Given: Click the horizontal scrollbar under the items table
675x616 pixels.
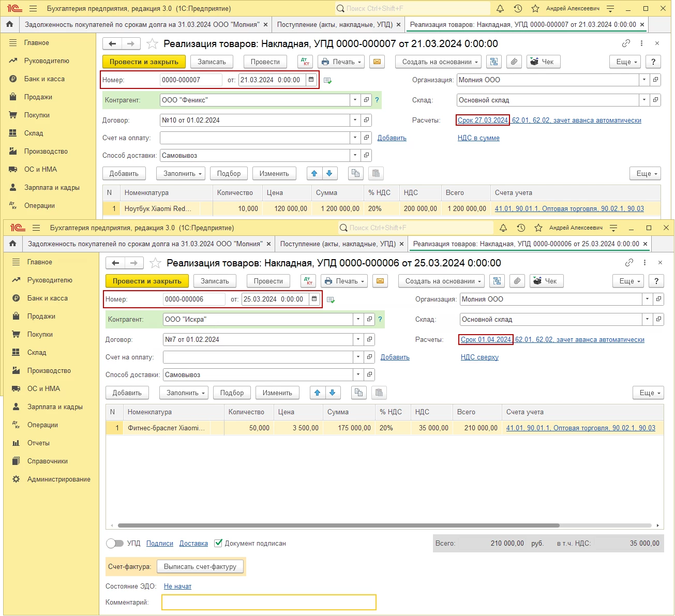Looking at the screenshot, I should (338, 525).
